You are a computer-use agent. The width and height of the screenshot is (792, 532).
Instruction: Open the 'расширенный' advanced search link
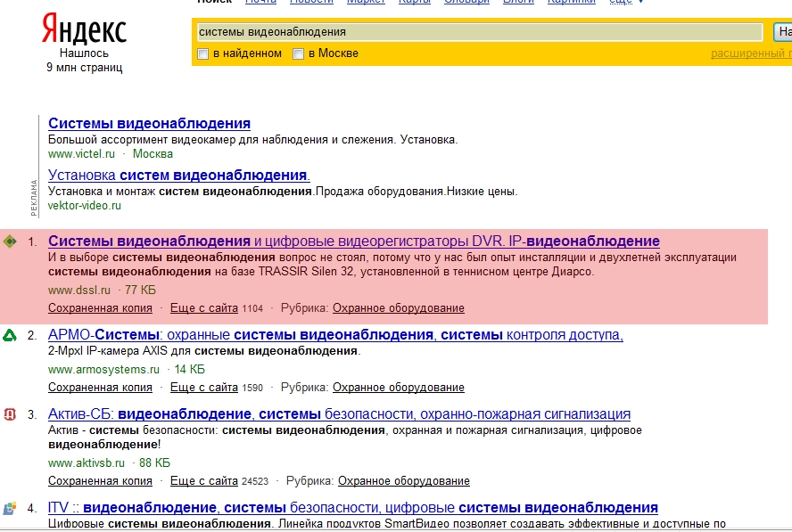751,53
